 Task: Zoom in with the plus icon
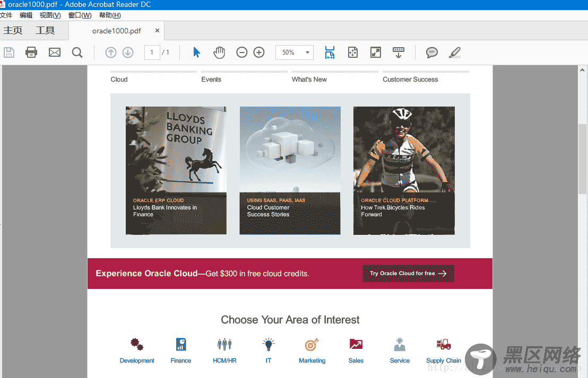click(259, 52)
